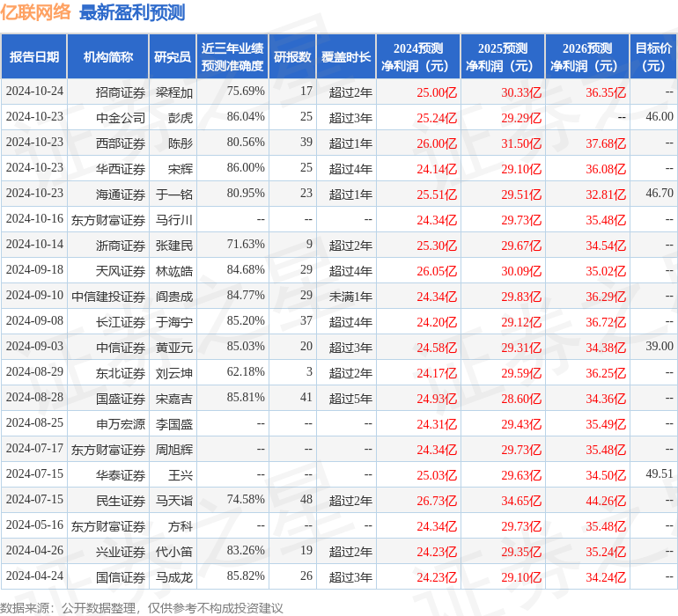Click the date 2024-10-24

click(34, 92)
